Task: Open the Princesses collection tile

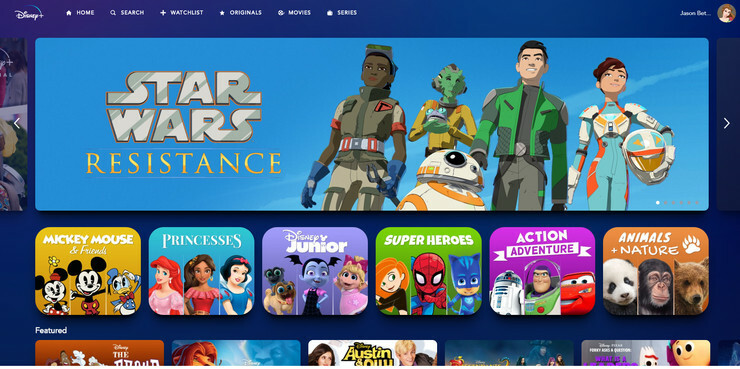Action: coord(202,271)
